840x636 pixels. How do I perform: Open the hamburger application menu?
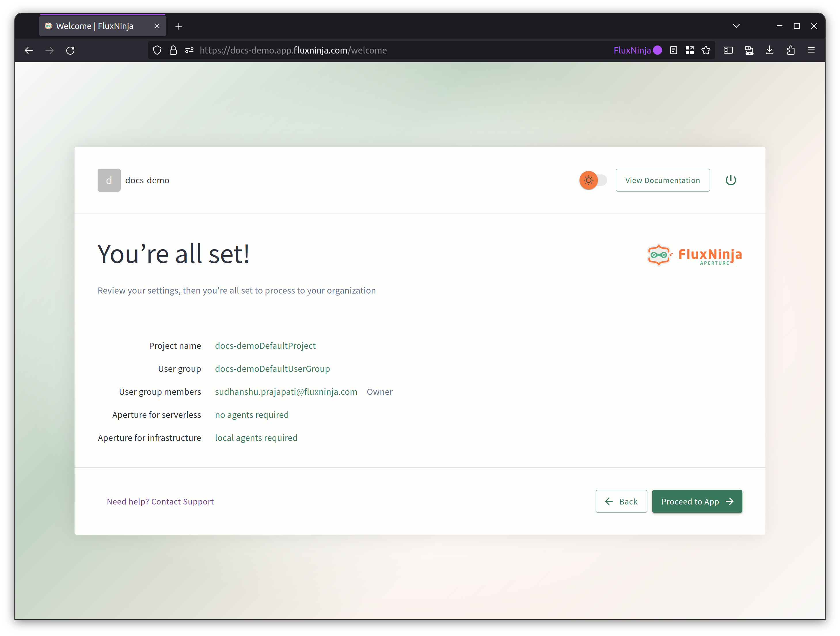(811, 50)
